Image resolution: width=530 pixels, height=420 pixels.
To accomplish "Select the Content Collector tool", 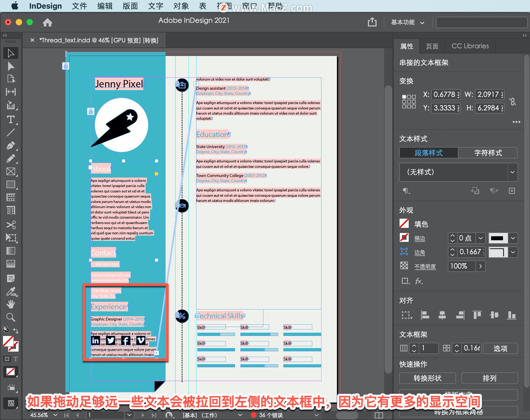I will click(11, 105).
